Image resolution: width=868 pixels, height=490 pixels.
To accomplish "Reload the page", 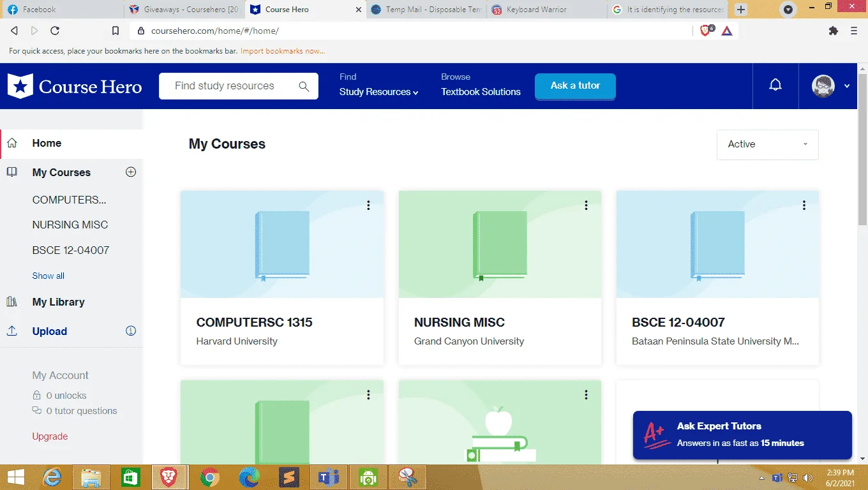I will pos(55,31).
